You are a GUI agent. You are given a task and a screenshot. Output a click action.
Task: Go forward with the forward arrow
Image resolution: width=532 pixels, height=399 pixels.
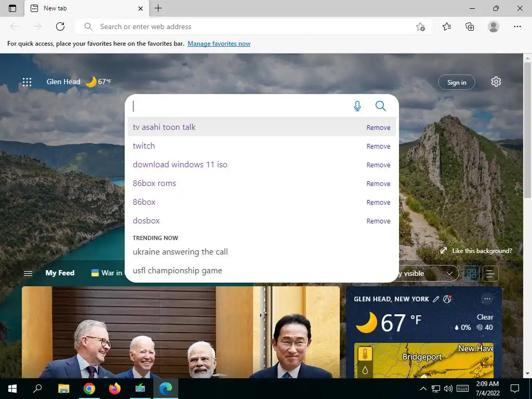(37, 26)
